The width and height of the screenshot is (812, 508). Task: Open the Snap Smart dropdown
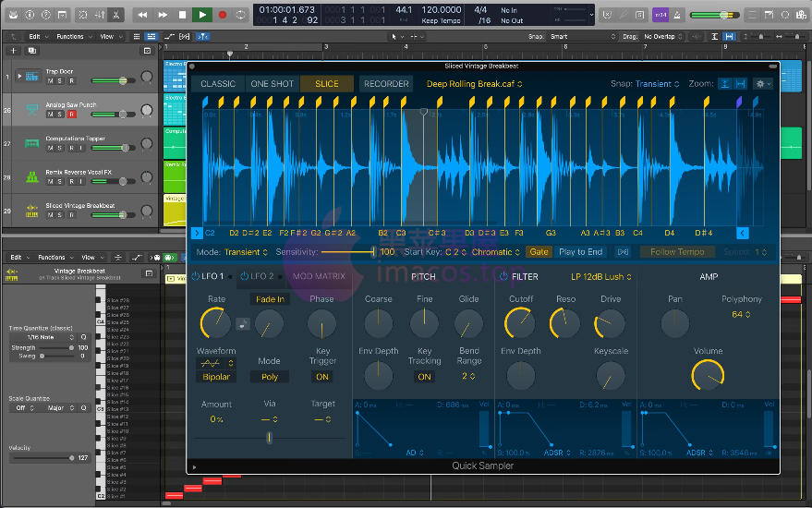[583, 37]
